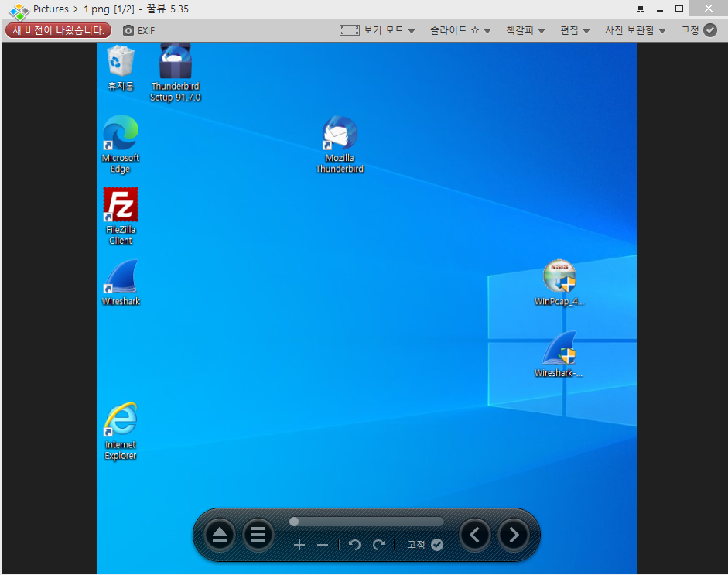Open the 슬라이드 쇼 dropdown menu
Image resolution: width=728 pixels, height=575 pixels.
(460, 30)
